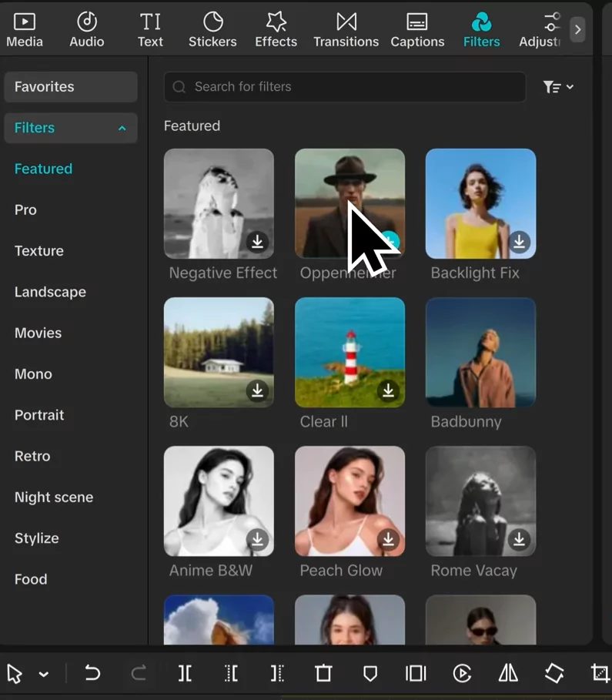Select the Pro filter category
Screen dimensions: 612x700
point(25,209)
